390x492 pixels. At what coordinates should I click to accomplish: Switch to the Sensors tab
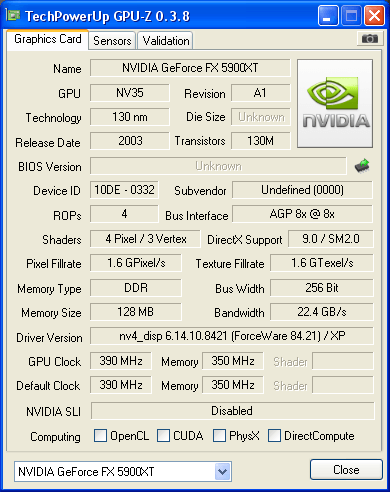point(112,41)
